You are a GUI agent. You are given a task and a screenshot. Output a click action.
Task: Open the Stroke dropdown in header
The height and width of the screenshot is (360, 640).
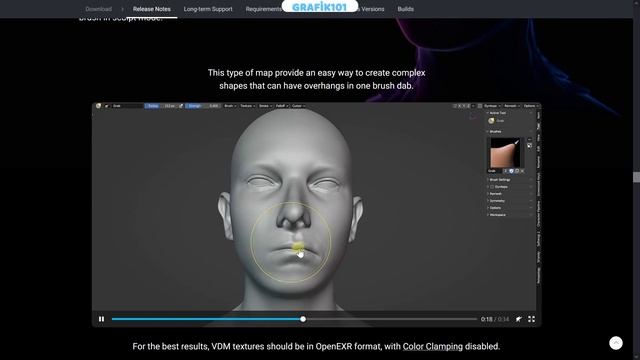pos(265,106)
